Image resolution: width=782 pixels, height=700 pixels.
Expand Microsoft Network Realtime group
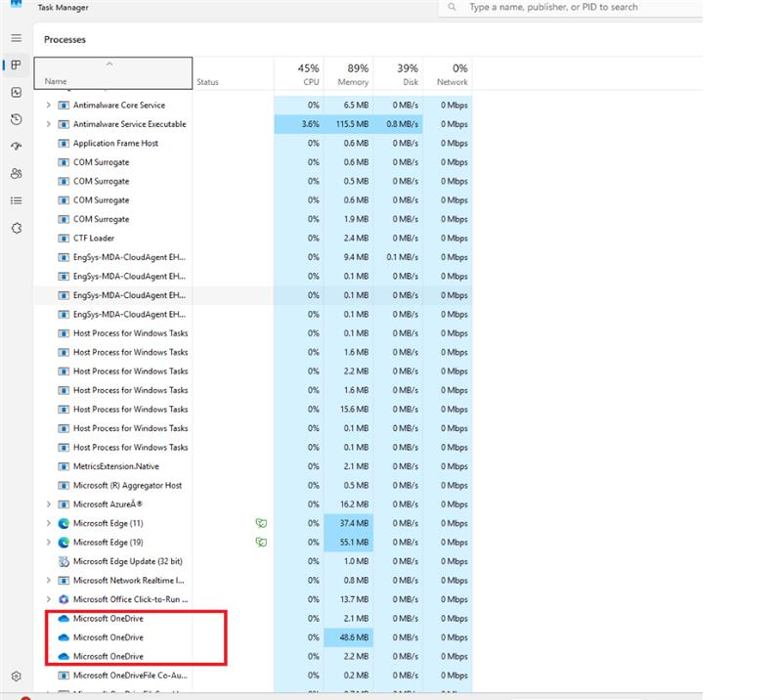pyautogui.click(x=48, y=581)
